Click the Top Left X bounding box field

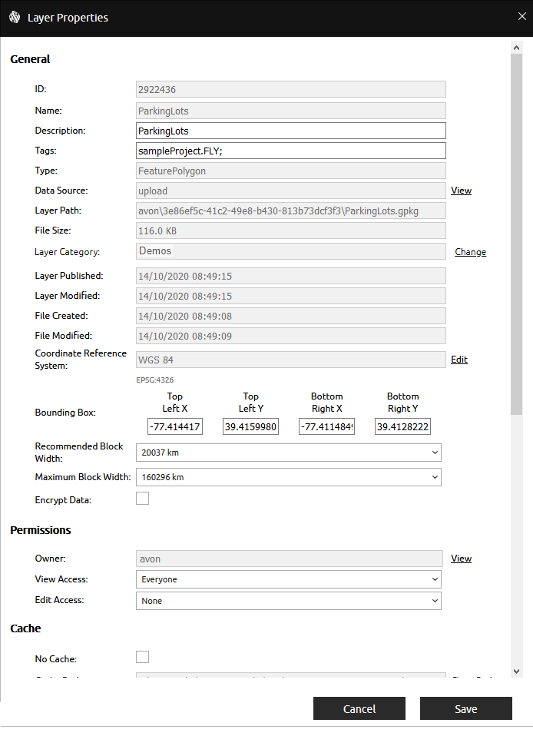pyautogui.click(x=175, y=426)
